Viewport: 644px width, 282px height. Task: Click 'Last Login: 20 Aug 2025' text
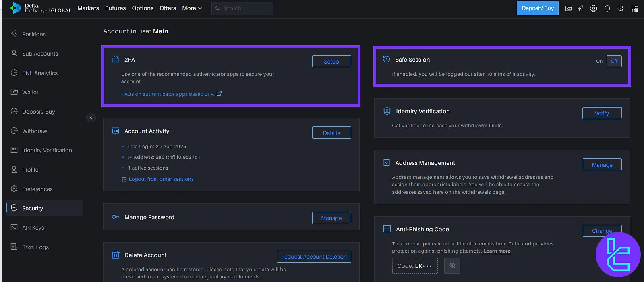(157, 147)
